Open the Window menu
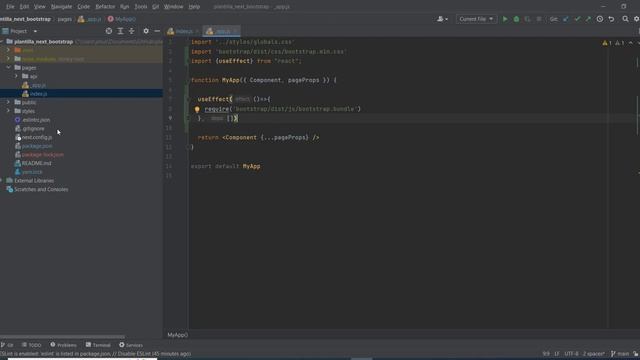This screenshot has height=360, width=640. pyautogui.click(x=173, y=7)
